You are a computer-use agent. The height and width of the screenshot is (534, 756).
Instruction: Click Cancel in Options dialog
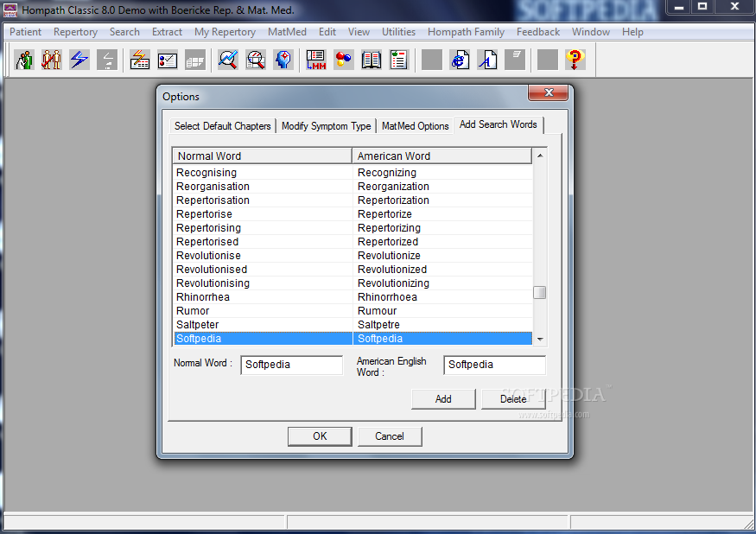coord(390,436)
